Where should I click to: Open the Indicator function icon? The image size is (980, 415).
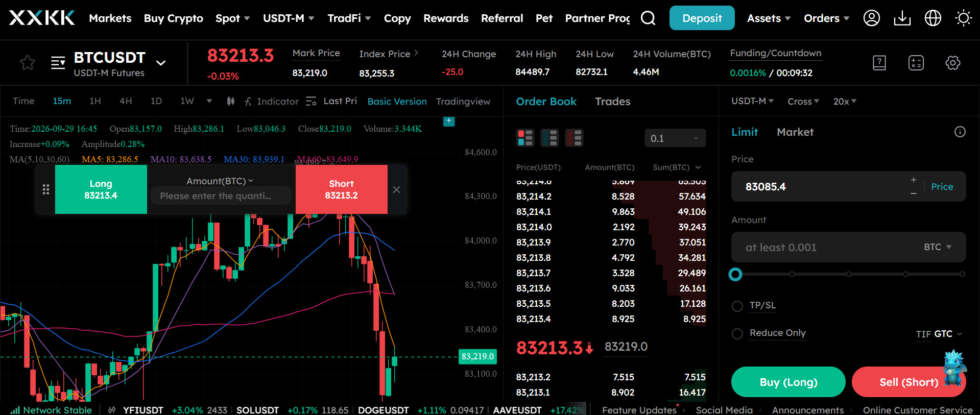coord(248,102)
